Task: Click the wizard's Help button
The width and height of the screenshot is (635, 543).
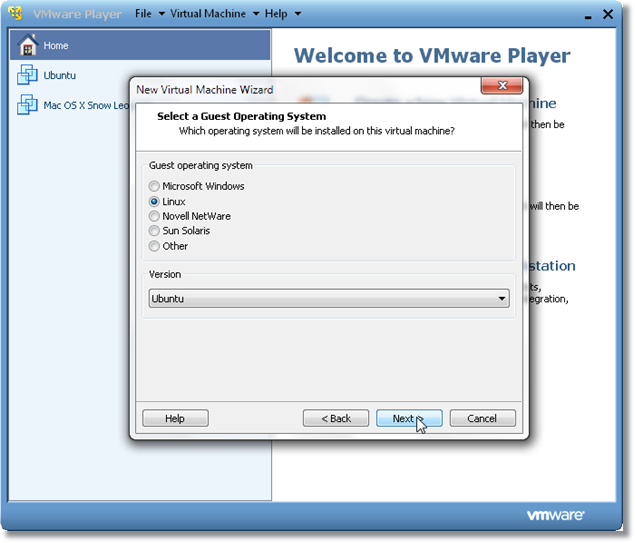Action: coord(175,418)
